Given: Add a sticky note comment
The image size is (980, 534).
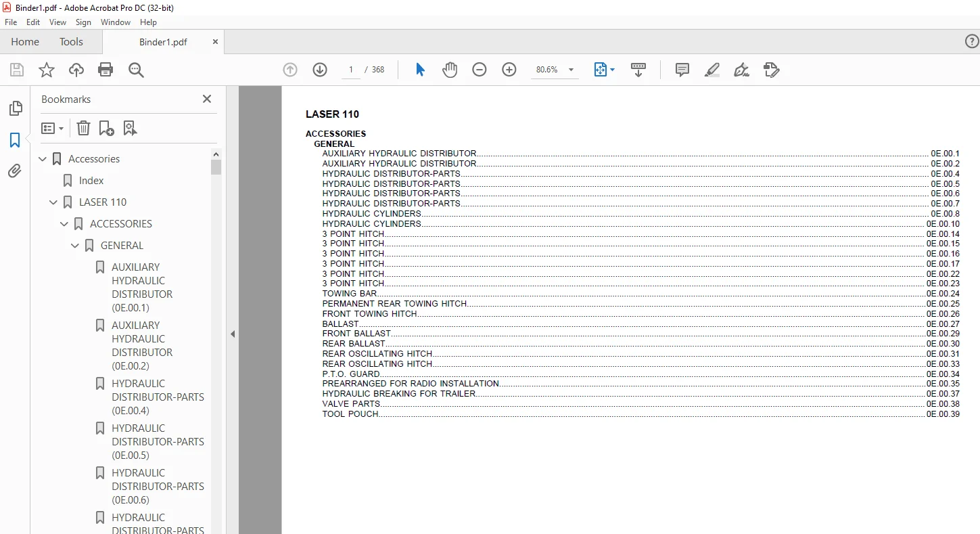Looking at the screenshot, I should pyautogui.click(x=682, y=70).
